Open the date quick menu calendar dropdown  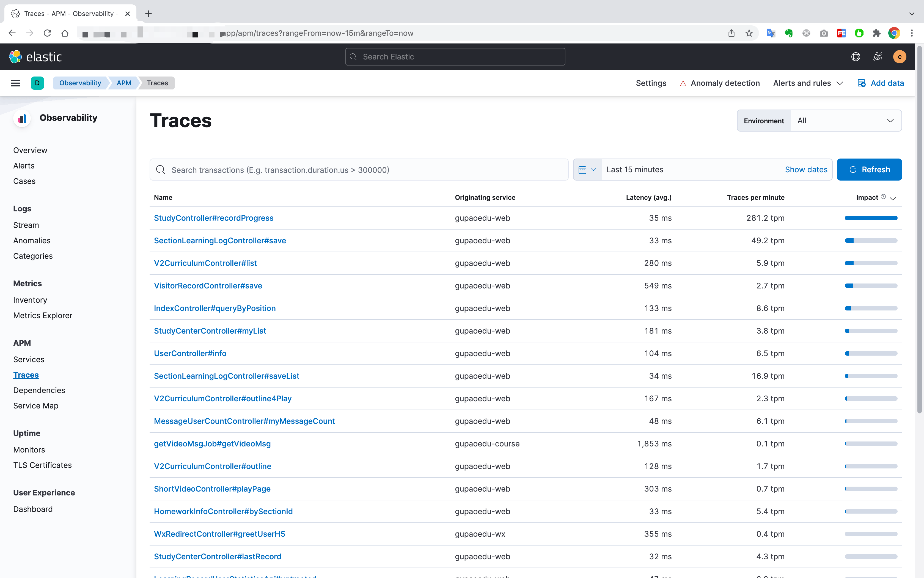click(587, 170)
